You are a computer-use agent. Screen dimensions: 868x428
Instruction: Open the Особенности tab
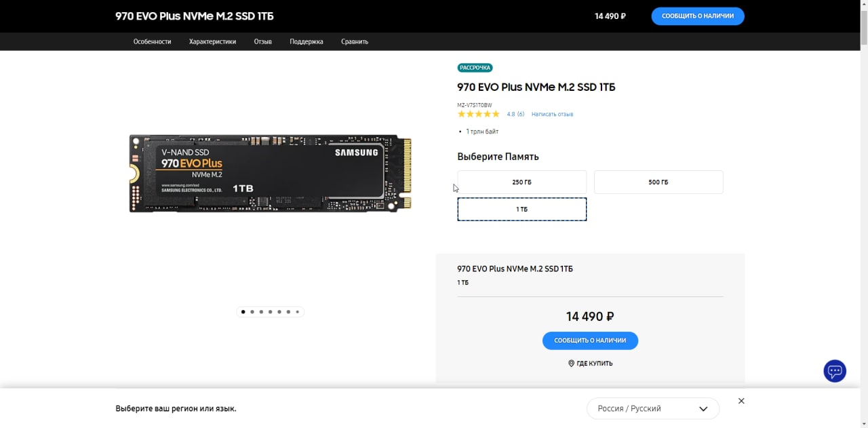[152, 41]
